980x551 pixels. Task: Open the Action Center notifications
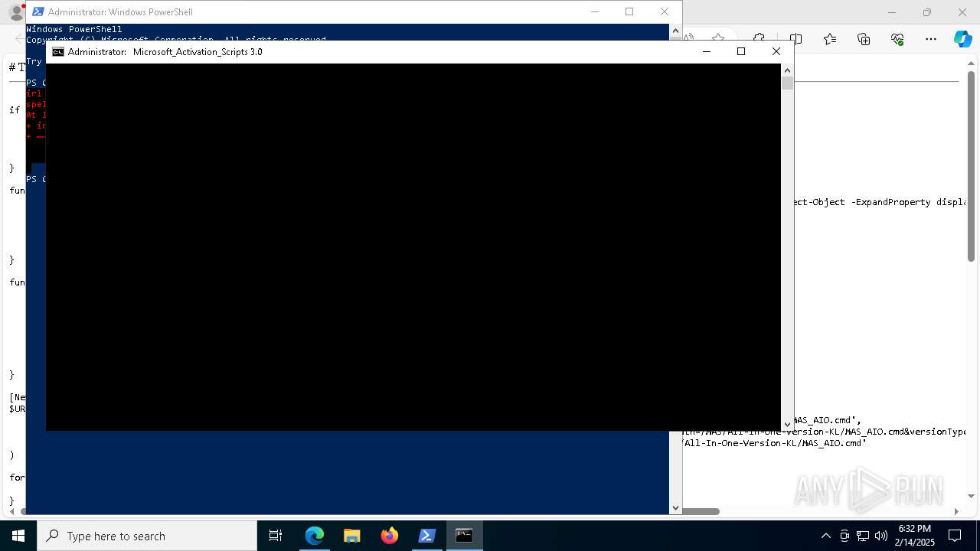(x=955, y=536)
